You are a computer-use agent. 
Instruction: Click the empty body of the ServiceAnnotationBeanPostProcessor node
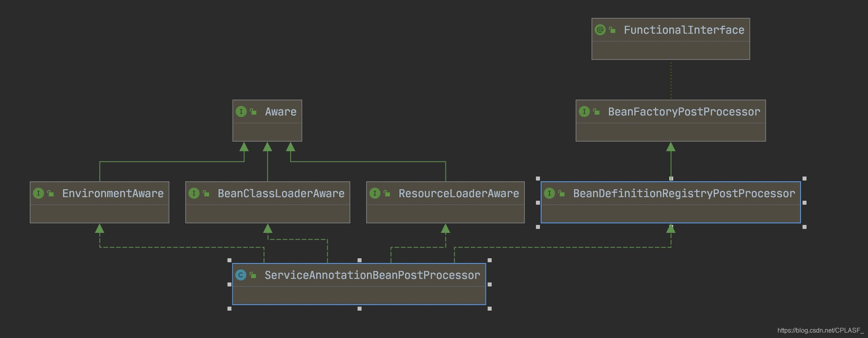359,296
